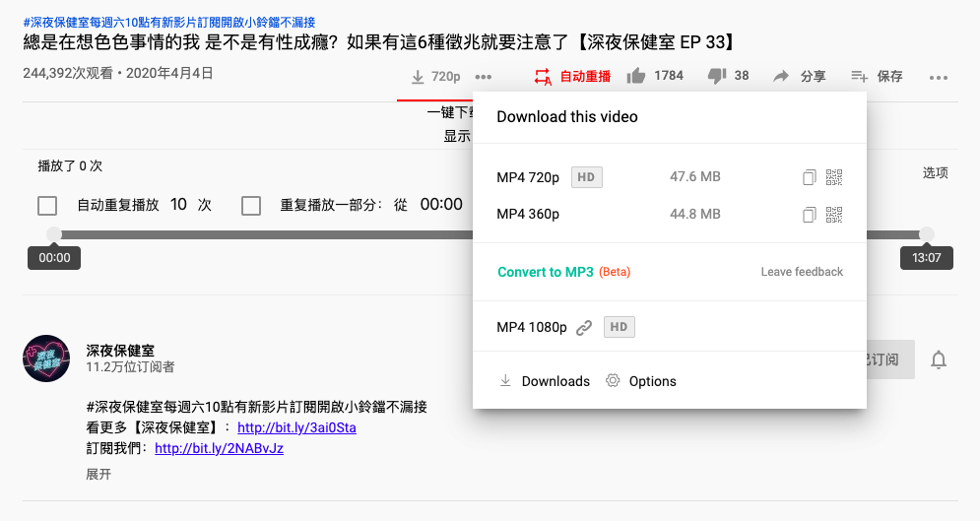This screenshot has width=980, height=521.
Task: Click the 00:00 start time marker
Action: [x=54, y=258]
